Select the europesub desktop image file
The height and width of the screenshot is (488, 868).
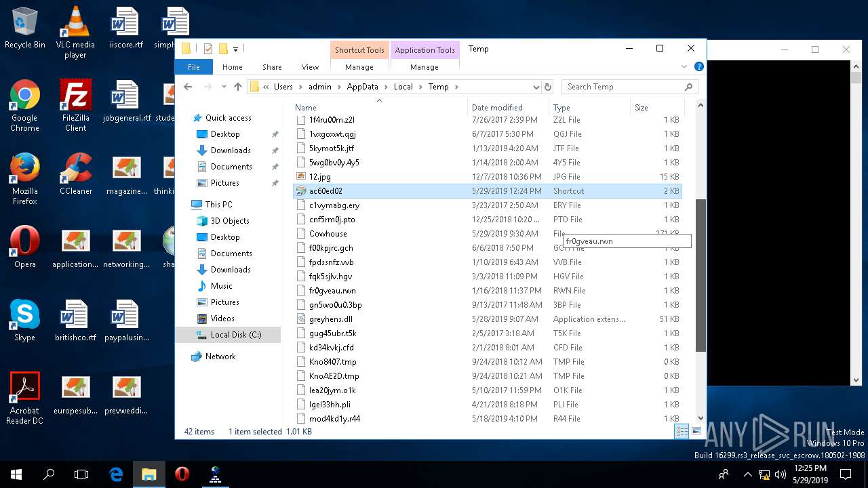75,394
